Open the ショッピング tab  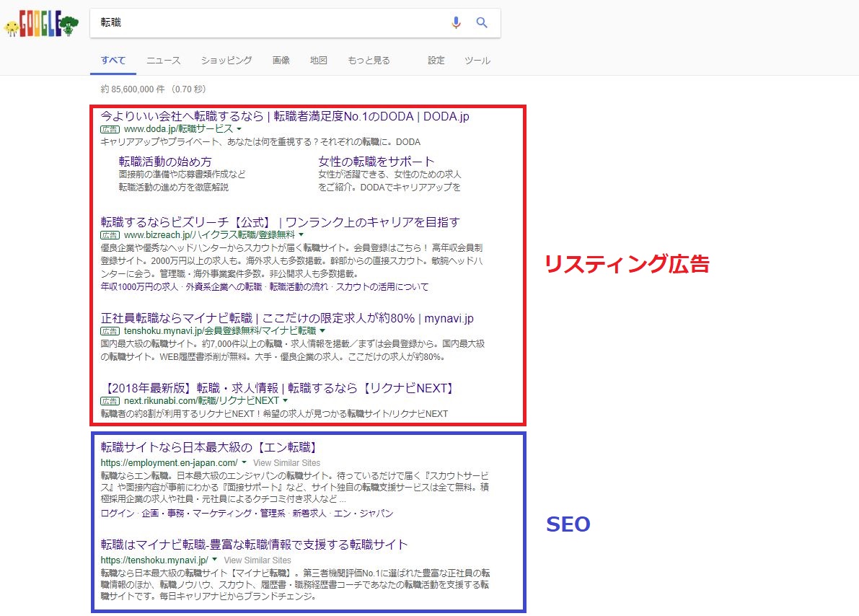point(226,61)
